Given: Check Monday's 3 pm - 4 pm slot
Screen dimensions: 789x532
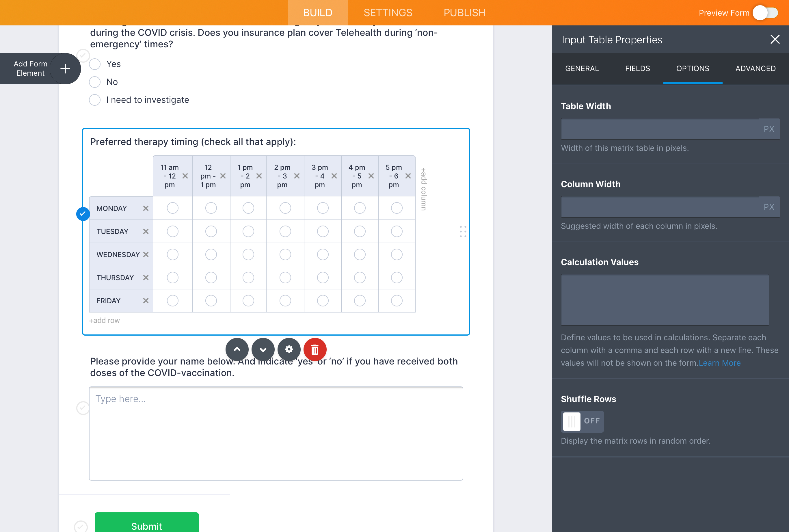Looking at the screenshot, I should (322, 208).
